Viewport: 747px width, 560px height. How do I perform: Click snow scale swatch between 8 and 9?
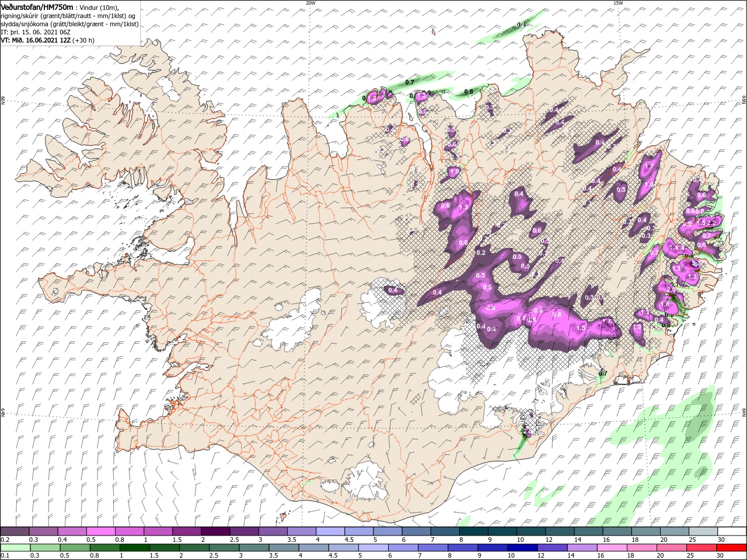tap(474, 531)
